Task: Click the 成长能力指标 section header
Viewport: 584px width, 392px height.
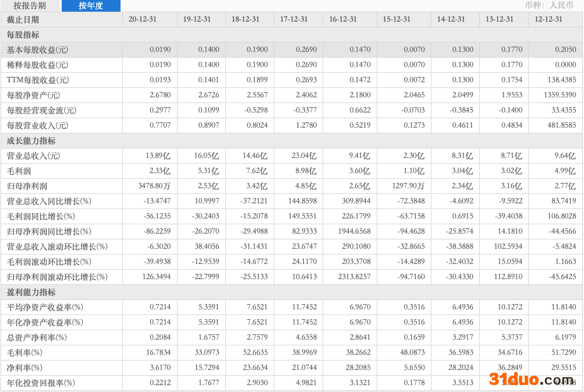Action: tap(31, 140)
